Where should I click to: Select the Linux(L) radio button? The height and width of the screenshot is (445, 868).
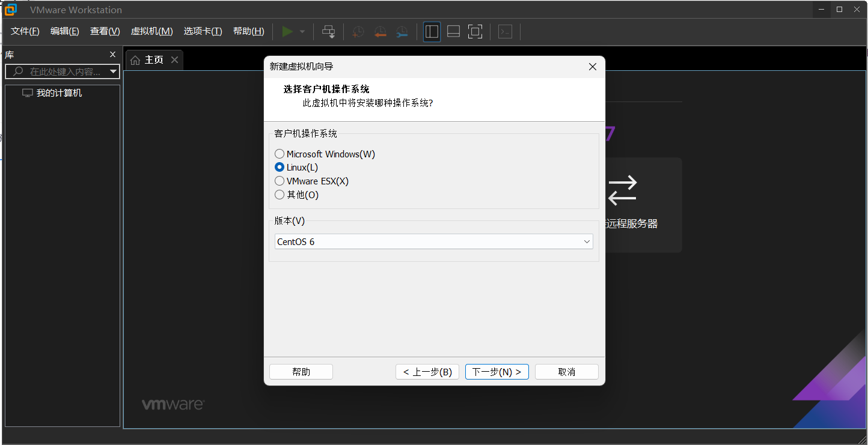pyautogui.click(x=280, y=168)
